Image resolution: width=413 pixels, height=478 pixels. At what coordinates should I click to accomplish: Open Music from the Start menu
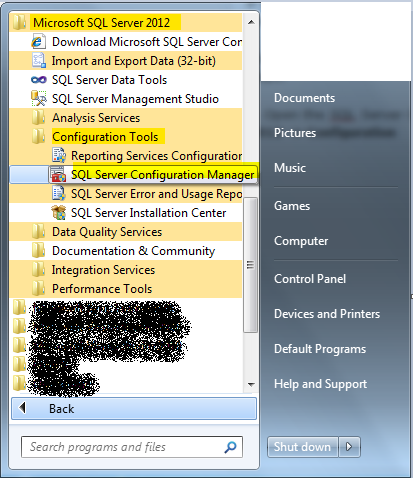[290, 168]
